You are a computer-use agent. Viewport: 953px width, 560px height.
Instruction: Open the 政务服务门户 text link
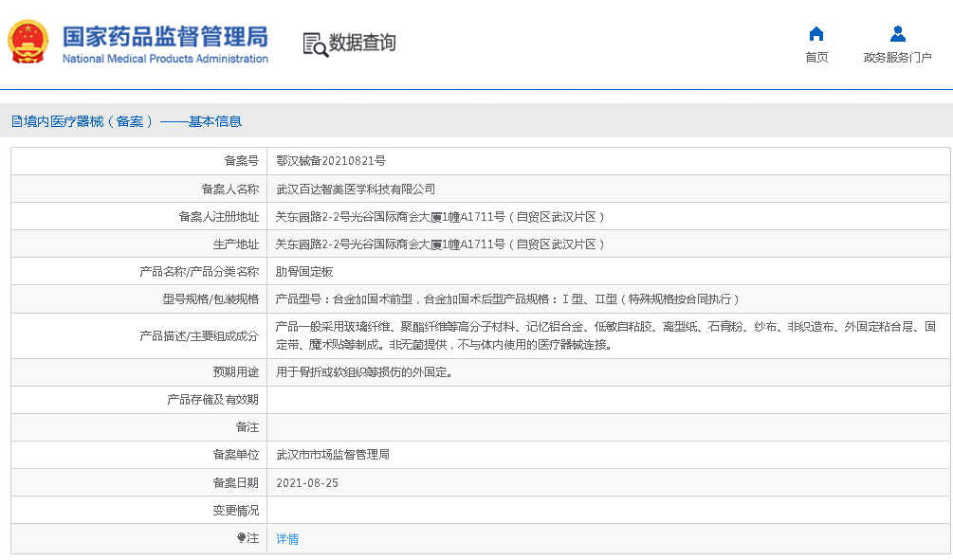pos(897,58)
